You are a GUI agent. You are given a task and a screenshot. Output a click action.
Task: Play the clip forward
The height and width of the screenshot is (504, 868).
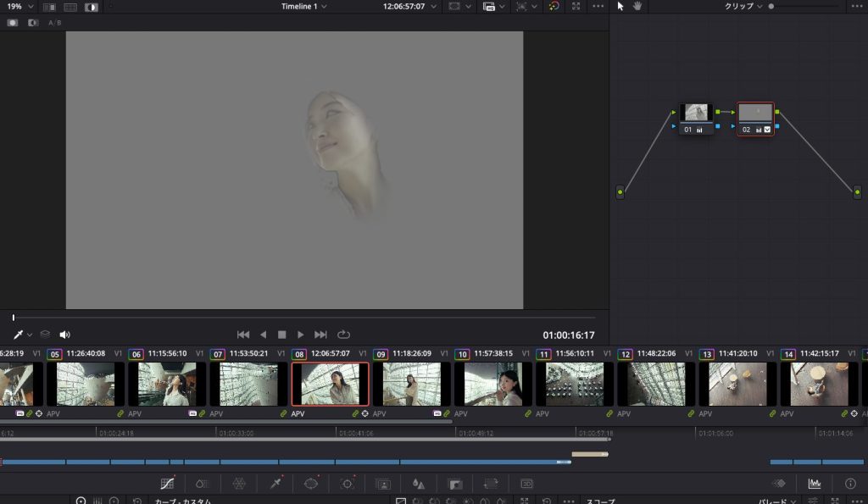300,335
